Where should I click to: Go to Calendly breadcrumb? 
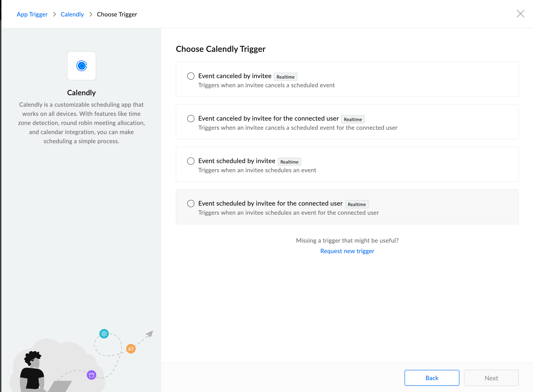tap(72, 14)
